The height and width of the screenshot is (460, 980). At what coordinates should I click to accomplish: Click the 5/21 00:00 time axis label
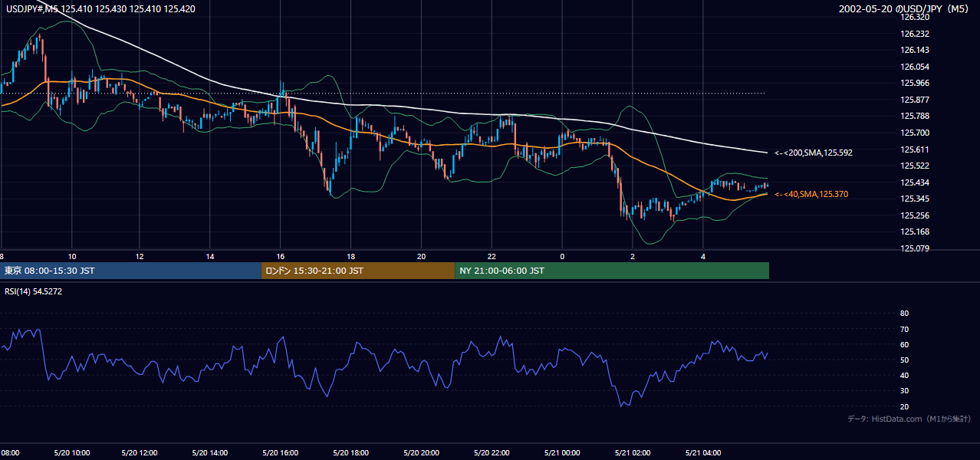pyautogui.click(x=562, y=453)
